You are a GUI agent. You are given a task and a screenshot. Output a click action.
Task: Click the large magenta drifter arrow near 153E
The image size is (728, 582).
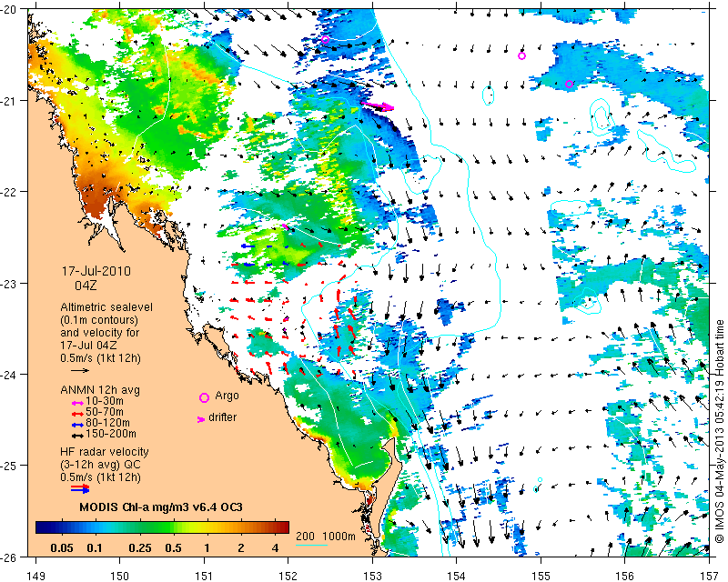[x=378, y=105]
